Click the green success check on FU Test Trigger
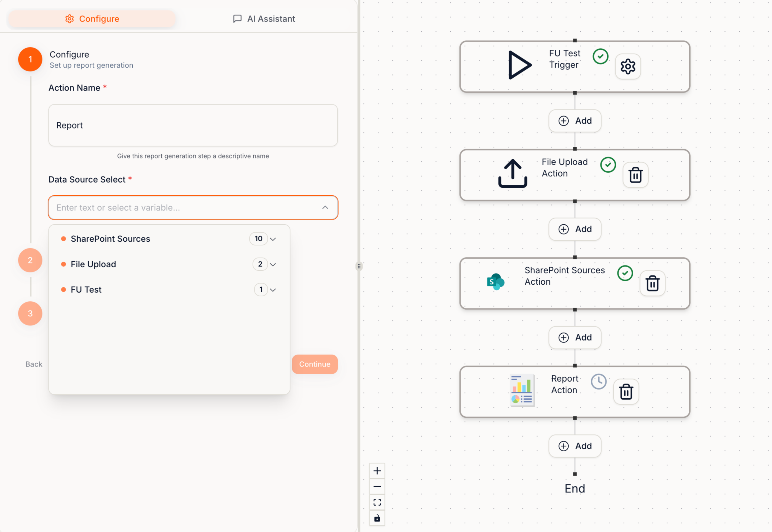 pos(600,57)
